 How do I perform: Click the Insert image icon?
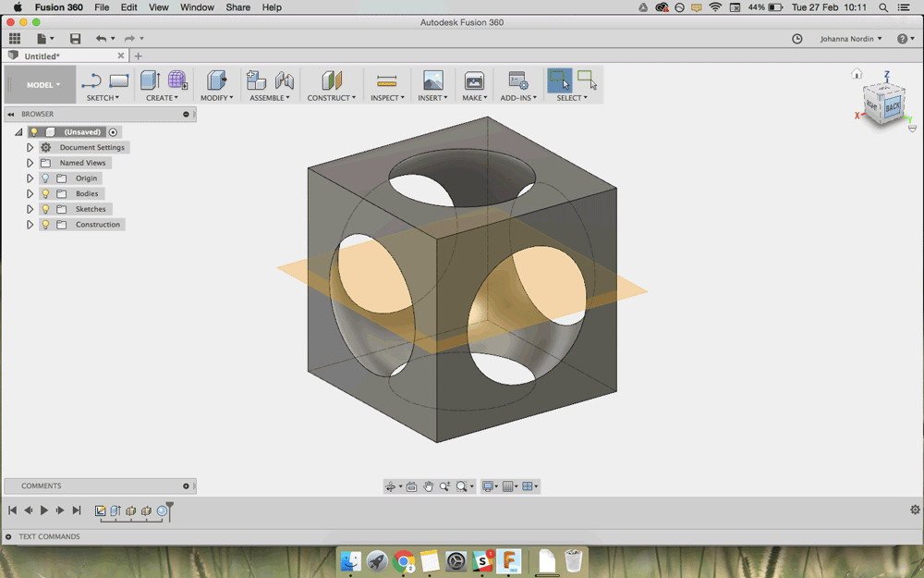pyautogui.click(x=432, y=80)
